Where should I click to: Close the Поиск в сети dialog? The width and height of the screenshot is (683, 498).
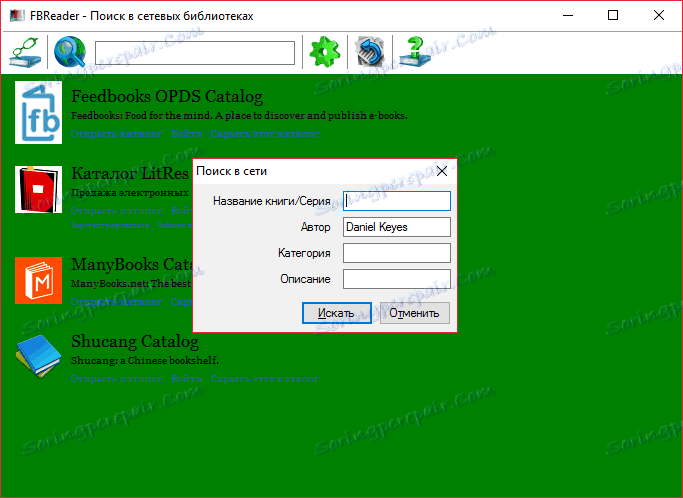[442, 171]
